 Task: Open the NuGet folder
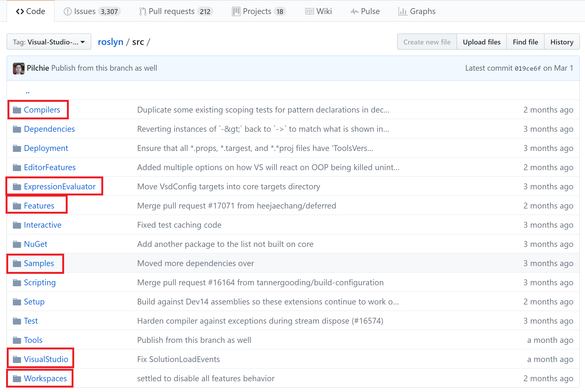coord(36,244)
